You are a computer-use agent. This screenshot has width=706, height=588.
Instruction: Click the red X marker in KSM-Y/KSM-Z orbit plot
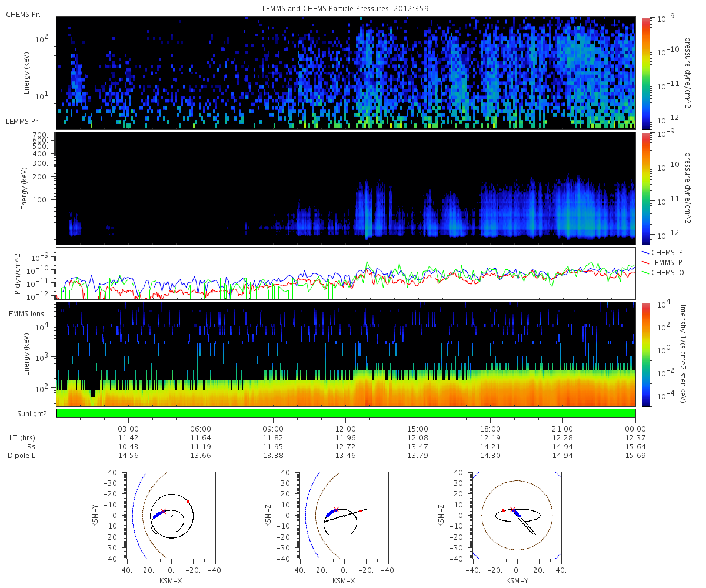tap(512, 509)
